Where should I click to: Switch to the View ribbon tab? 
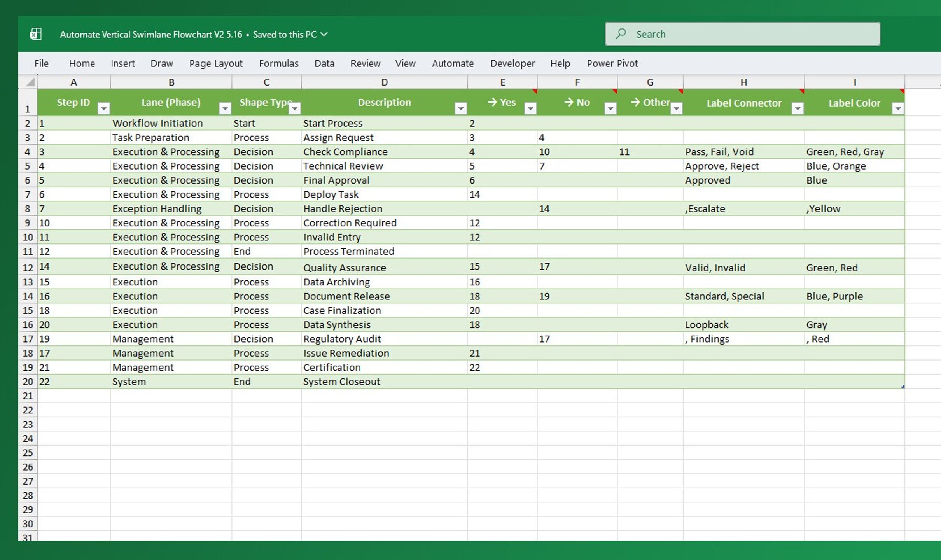pos(406,63)
